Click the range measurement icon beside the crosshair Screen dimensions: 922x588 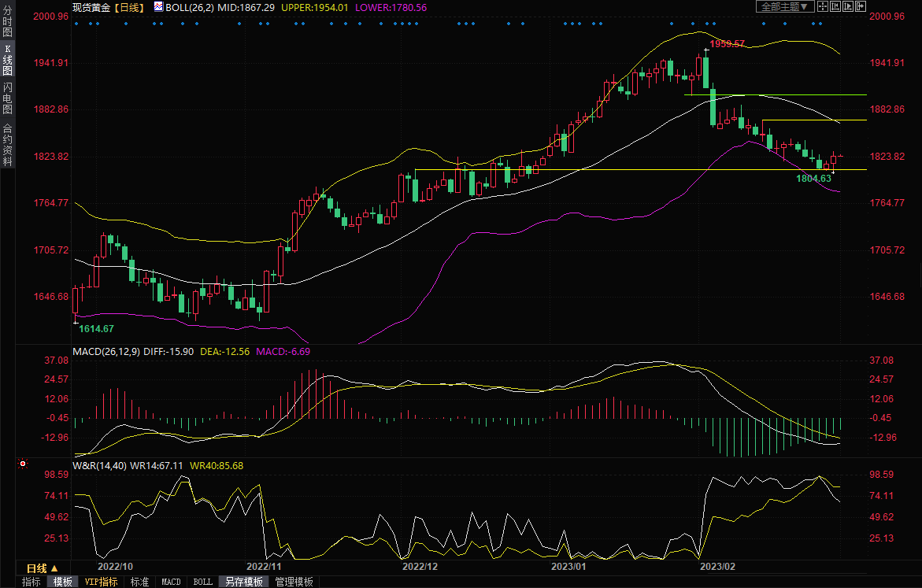click(x=835, y=6)
